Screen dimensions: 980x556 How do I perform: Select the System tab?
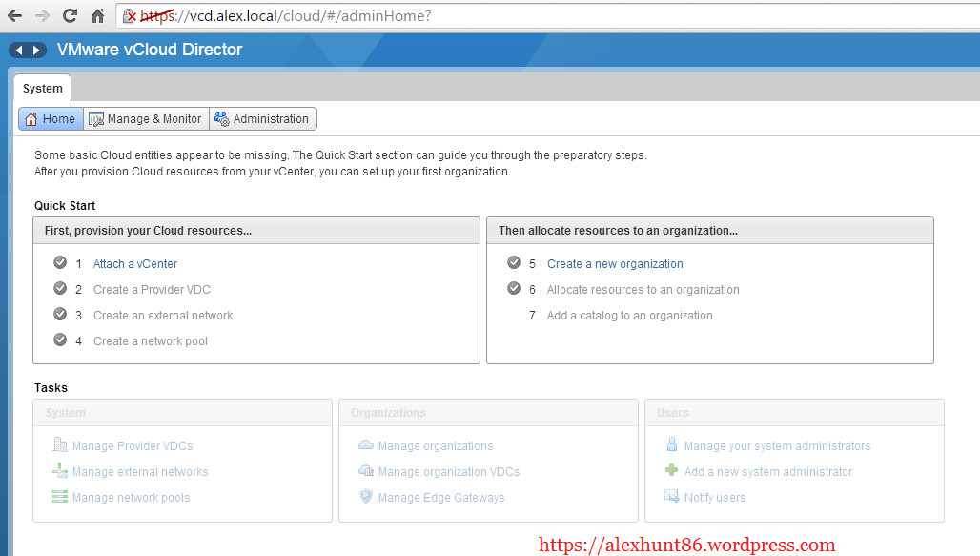(43, 88)
